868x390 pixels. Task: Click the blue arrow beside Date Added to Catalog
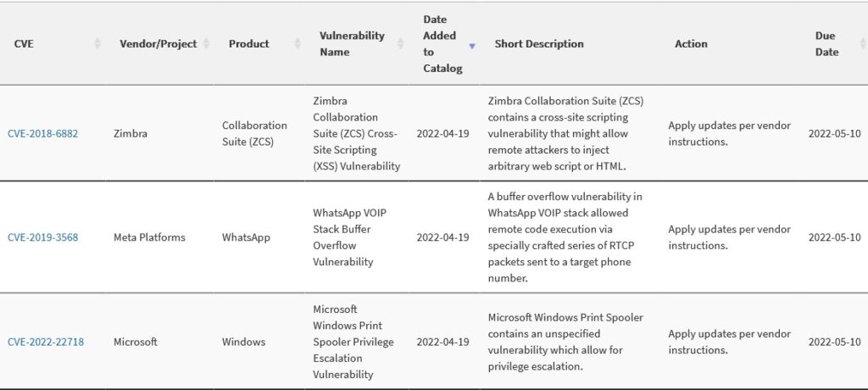pos(472,47)
